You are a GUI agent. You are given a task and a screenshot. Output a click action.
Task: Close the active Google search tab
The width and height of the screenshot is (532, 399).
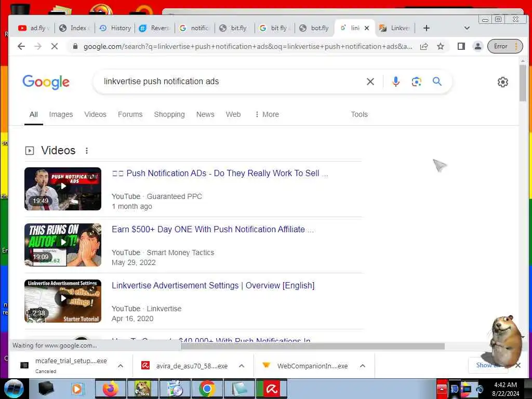[x=367, y=28]
